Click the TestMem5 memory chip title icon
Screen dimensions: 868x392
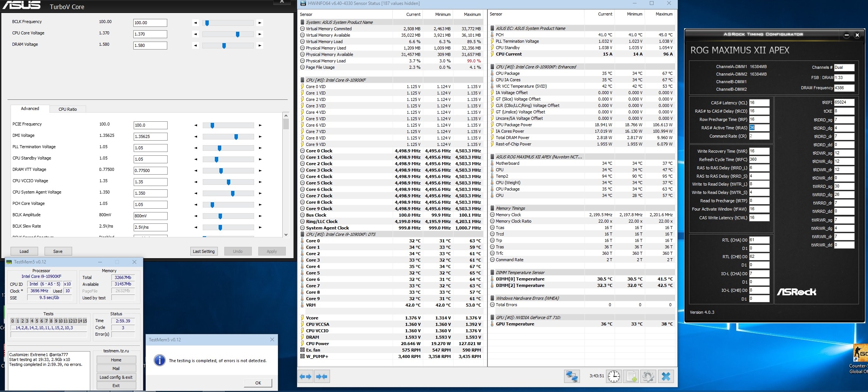coord(9,262)
